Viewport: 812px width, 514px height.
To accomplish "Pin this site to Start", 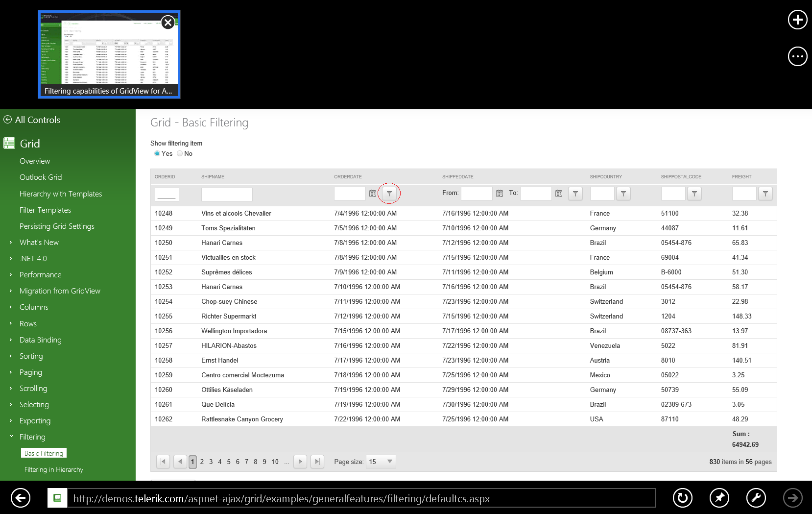I will (x=719, y=498).
